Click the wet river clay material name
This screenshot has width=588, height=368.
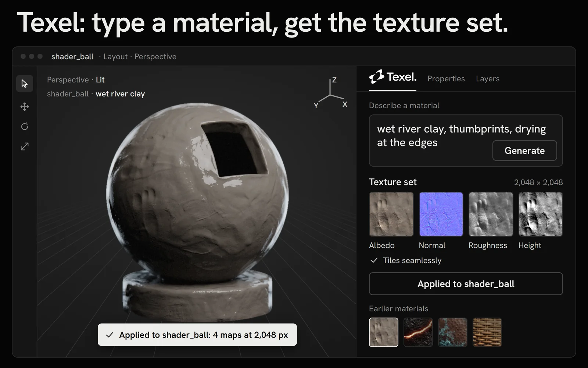[120, 94]
